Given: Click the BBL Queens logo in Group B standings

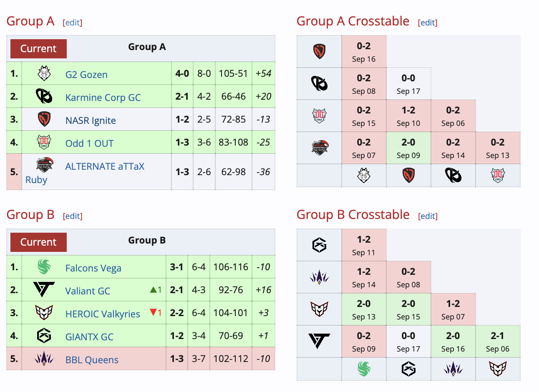Looking at the screenshot, I should click(x=44, y=358).
